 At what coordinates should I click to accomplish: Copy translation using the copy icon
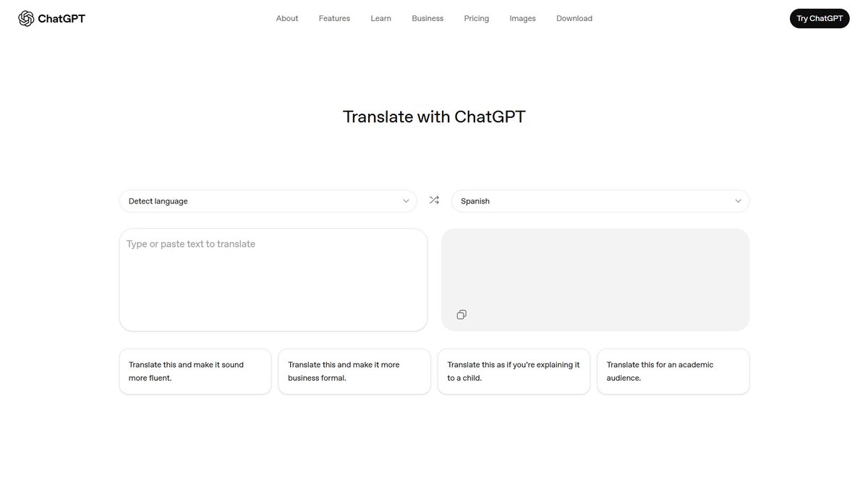461,314
